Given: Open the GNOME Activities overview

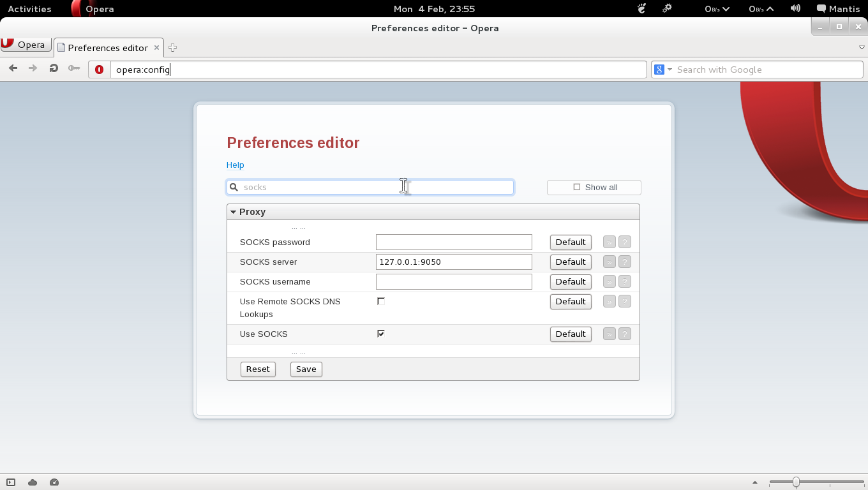Looking at the screenshot, I should click(29, 9).
